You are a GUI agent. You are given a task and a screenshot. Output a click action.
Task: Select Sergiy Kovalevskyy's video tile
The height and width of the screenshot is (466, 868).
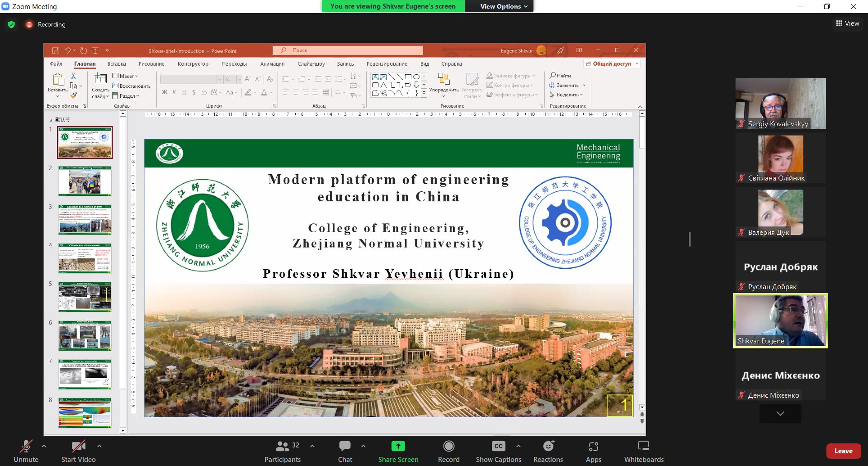click(x=780, y=104)
